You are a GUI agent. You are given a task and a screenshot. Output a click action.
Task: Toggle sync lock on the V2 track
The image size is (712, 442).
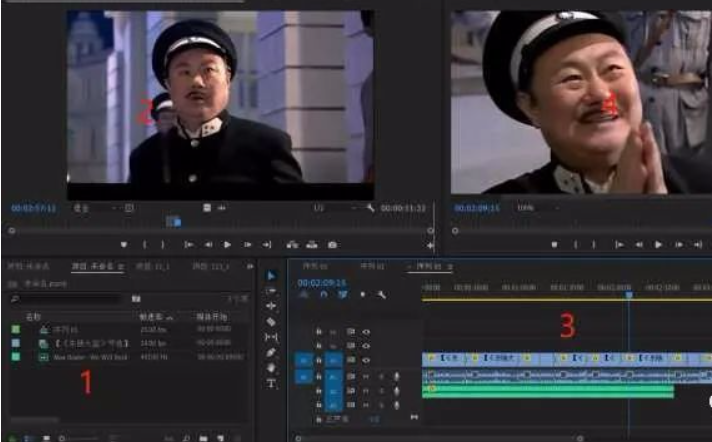(x=351, y=346)
